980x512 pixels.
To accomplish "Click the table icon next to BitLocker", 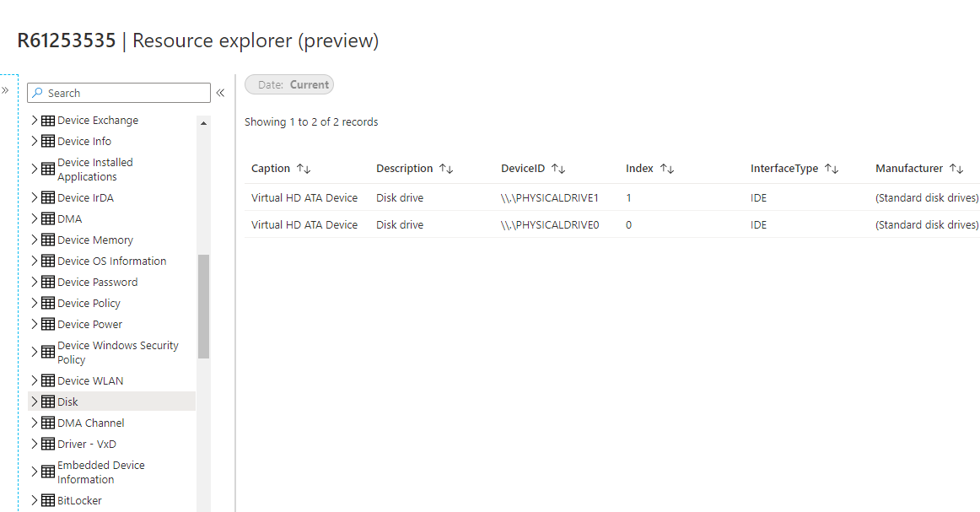I will click(x=48, y=500).
